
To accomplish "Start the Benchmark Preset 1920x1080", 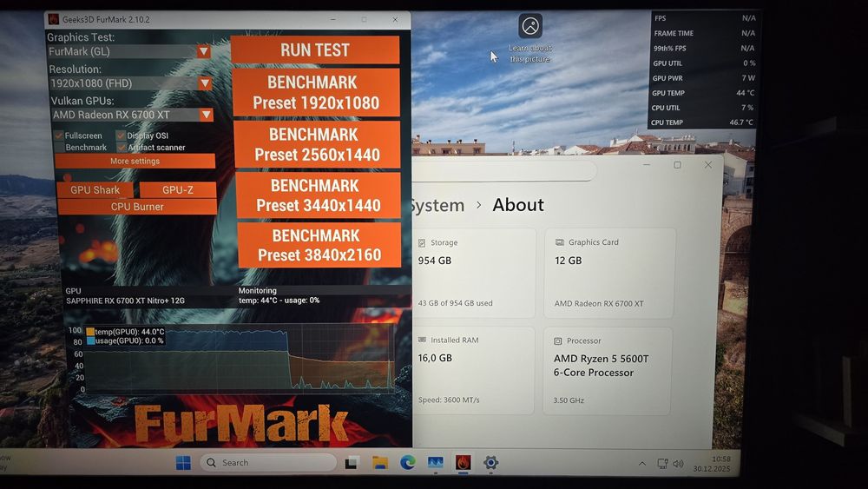I will pos(316,92).
